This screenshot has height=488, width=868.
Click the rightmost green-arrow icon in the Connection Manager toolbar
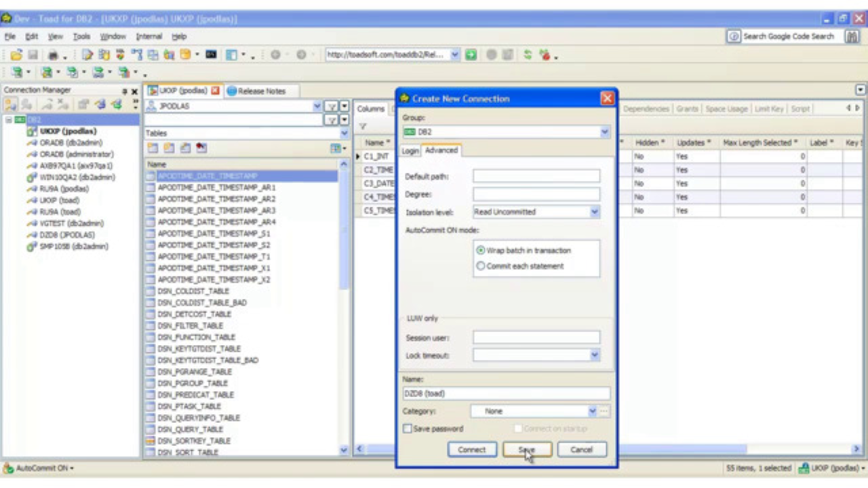tap(117, 105)
